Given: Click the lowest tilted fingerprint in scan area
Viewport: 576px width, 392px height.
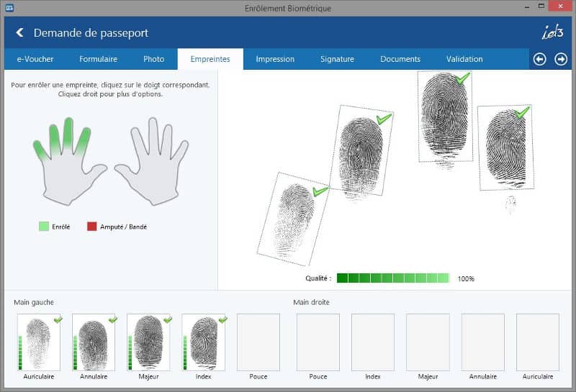Looking at the screenshot, I should pos(293,219).
